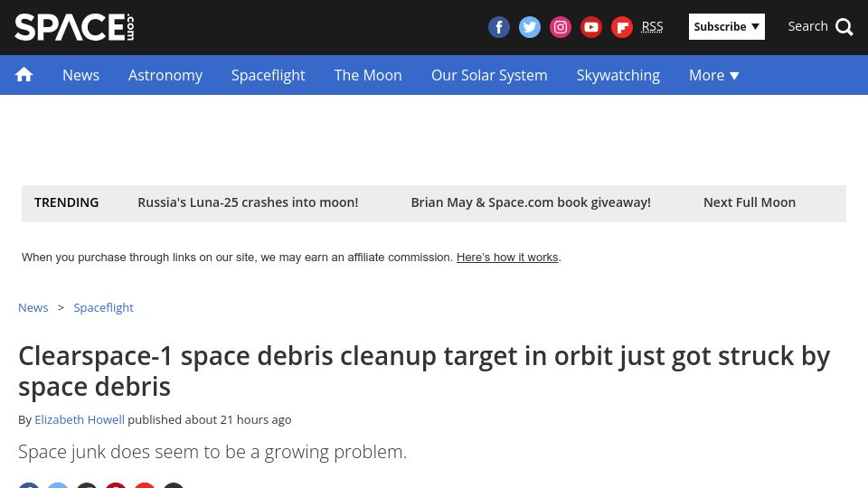Open the Space.com Twitter icon
This screenshot has height=488, width=868.
(530, 26)
